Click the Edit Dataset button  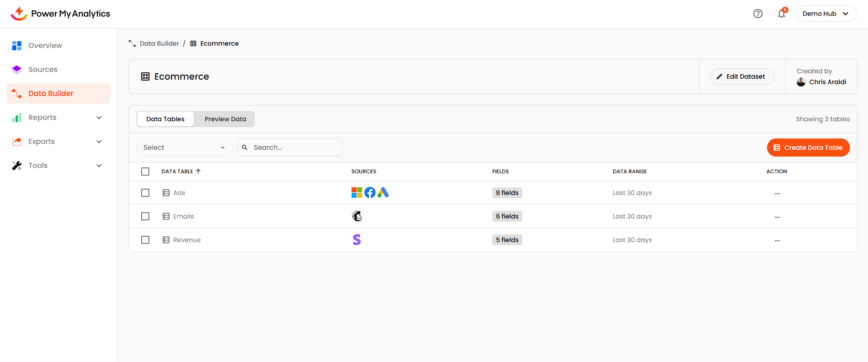742,76
